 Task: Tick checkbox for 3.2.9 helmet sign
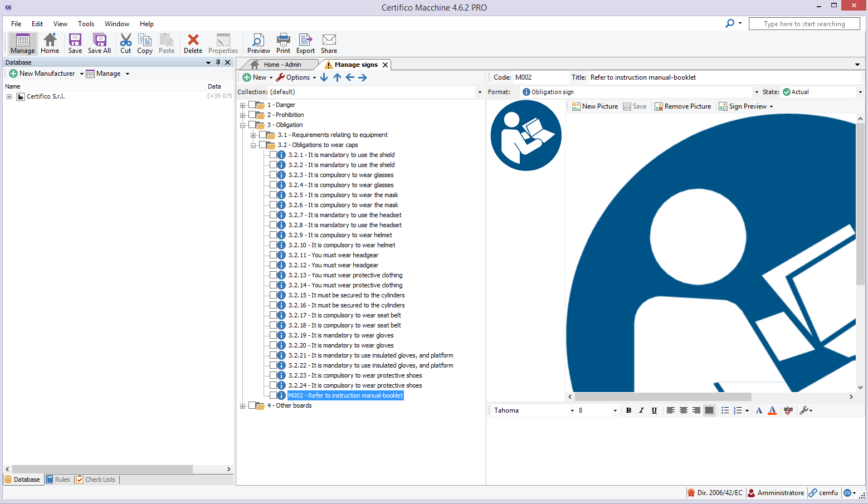click(x=274, y=235)
